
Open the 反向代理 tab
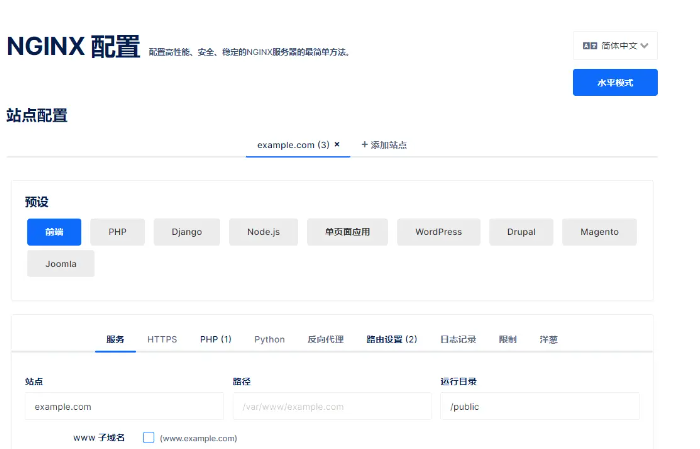coord(325,340)
